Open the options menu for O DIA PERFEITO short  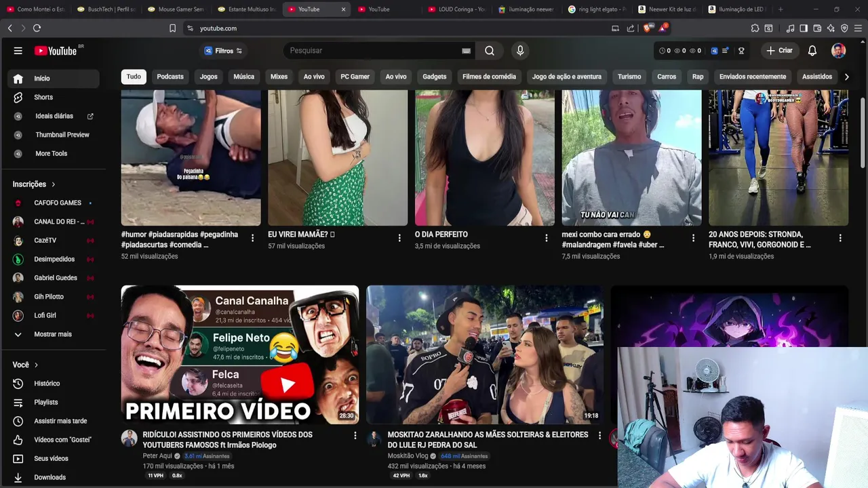547,238
